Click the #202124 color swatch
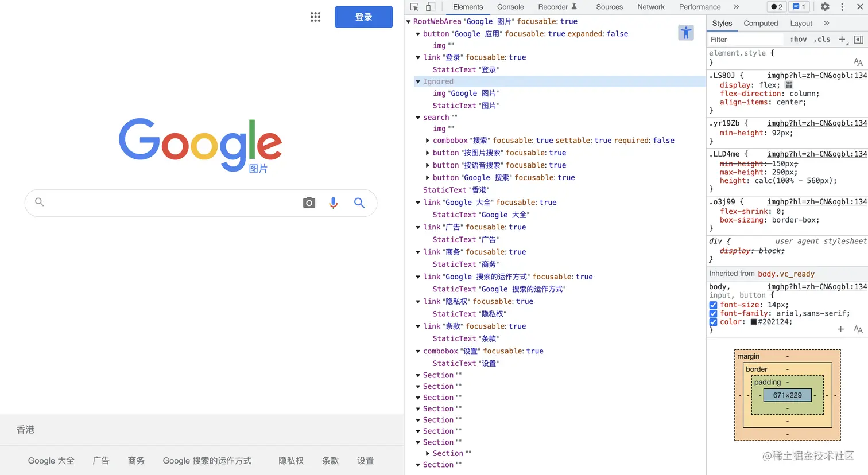Image resolution: width=868 pixels, height=475 pixels. (x=754, y=322)
